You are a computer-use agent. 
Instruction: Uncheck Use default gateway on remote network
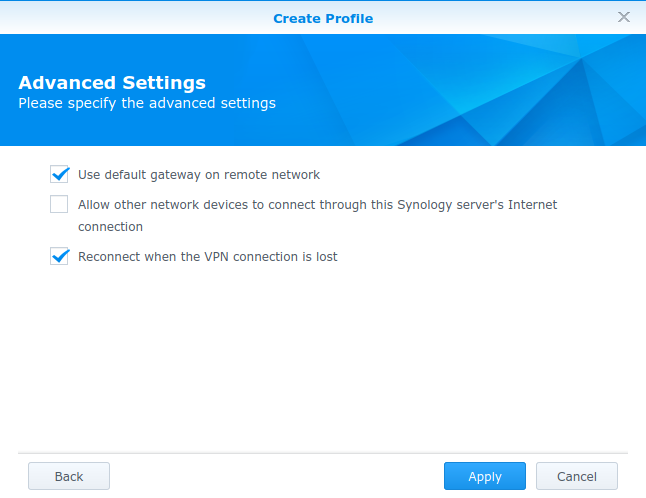click(59, 174)
